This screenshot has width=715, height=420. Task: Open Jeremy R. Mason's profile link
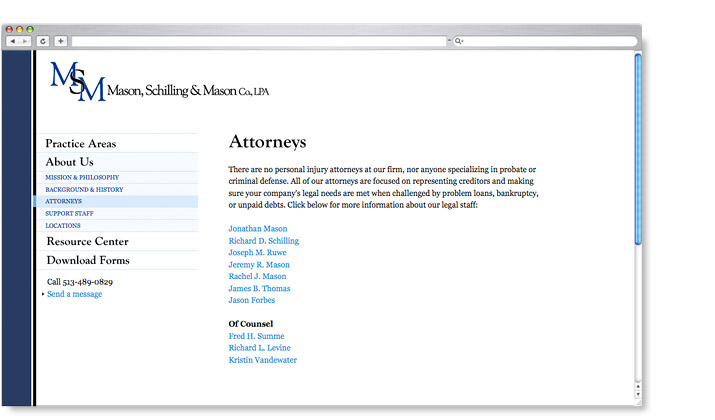259,265
